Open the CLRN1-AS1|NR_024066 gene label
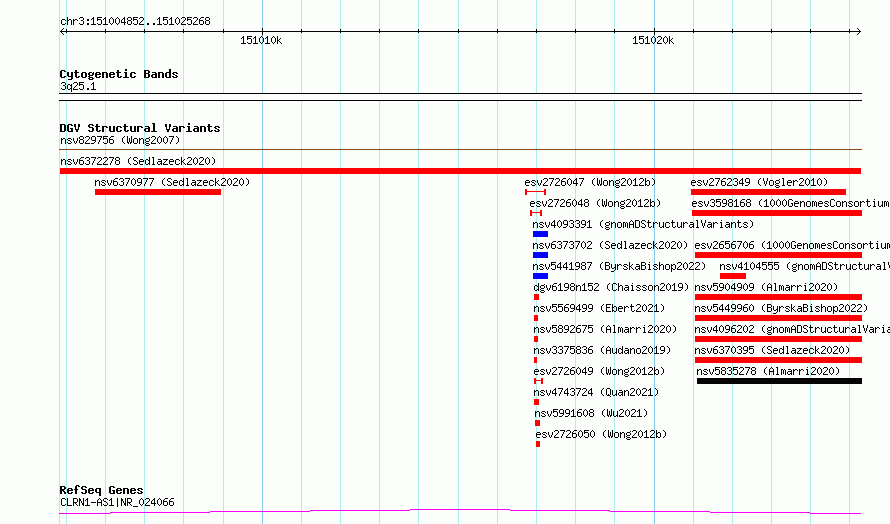890x524 pixels. (117, 502)
